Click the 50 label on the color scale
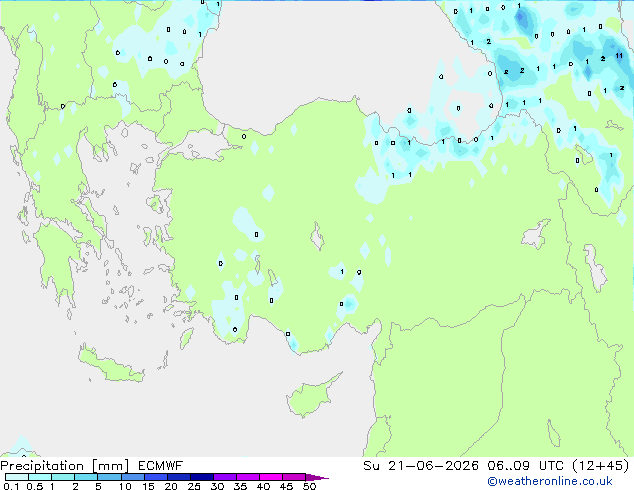Viewport: 634px width, 490px height. (x=309, y=486)
